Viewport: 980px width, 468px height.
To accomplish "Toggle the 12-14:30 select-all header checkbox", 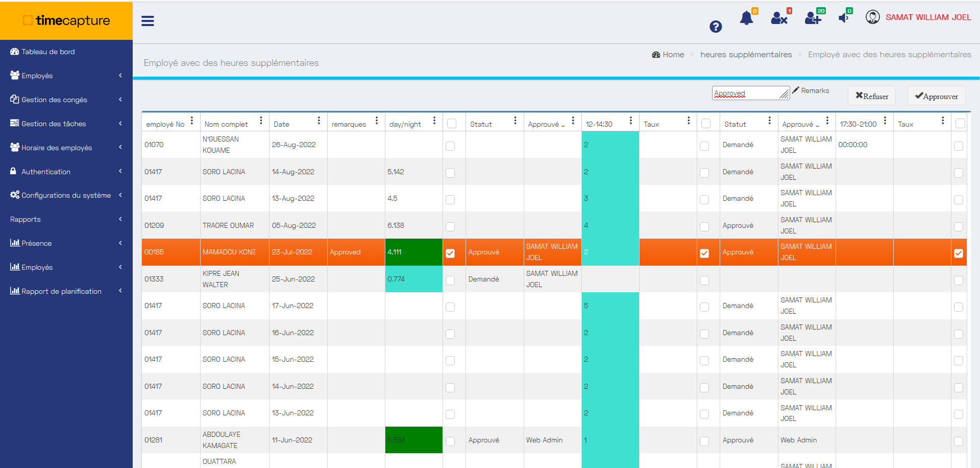I will (706, 123).
